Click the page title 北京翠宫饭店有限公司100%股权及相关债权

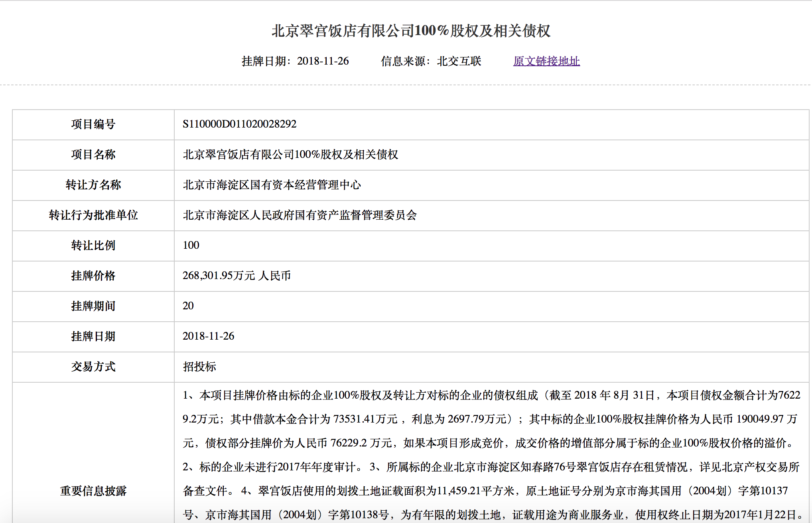(x=411, y=31)
